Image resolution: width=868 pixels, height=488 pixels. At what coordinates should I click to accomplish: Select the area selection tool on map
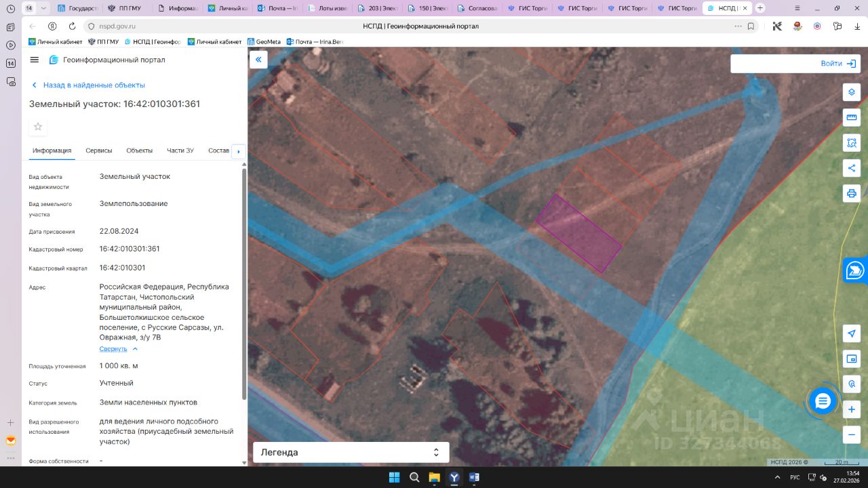[x=852, y=142]
